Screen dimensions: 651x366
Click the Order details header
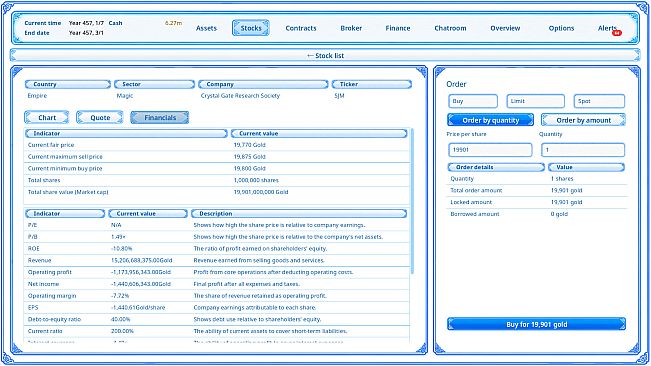pos(496,167)
